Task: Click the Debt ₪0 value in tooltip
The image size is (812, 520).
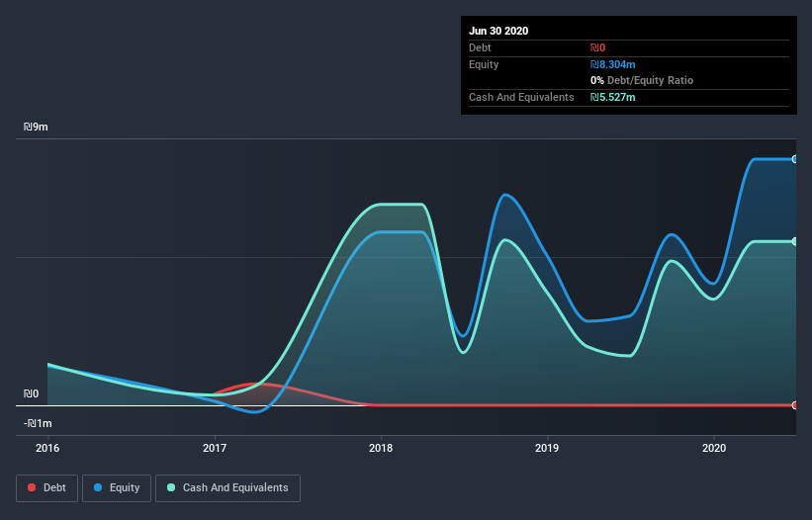Action: tap(597, 47)
